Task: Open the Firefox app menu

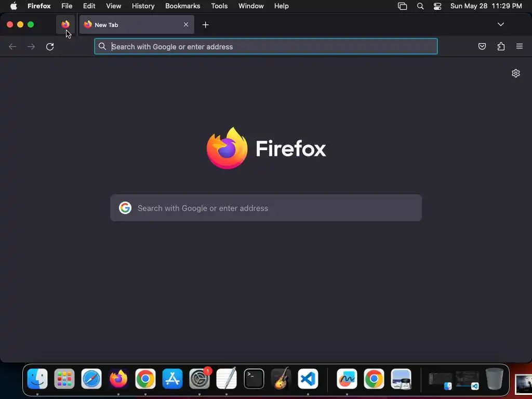Action: 39,6
